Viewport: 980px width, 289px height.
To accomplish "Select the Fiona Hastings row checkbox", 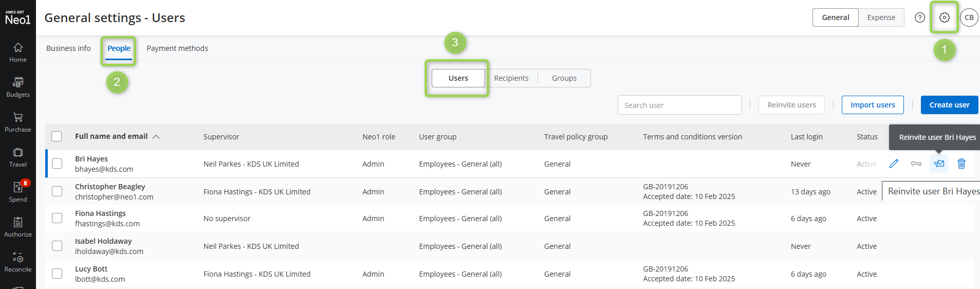I will [x=57, y=218].
